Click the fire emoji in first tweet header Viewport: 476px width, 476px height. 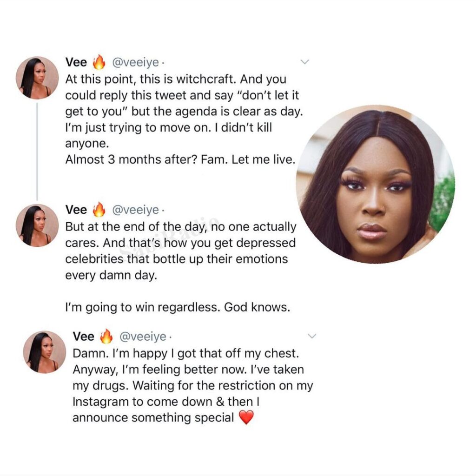point(99,62)
